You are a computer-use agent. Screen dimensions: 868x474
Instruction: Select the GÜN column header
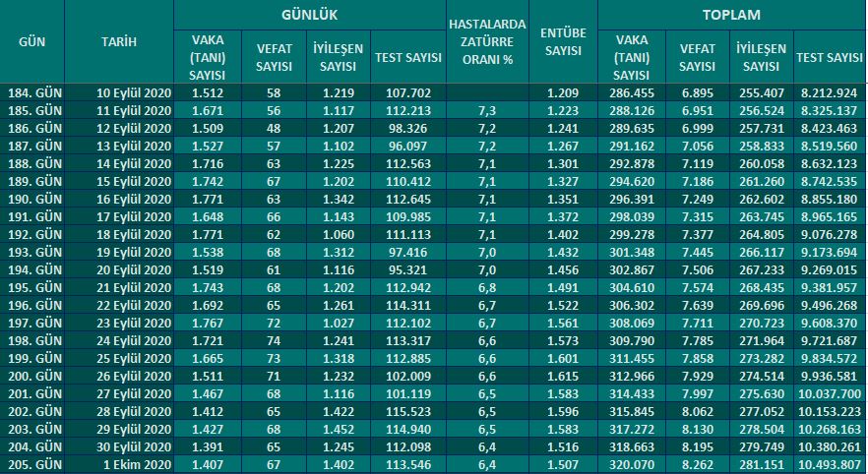click(x=32, y=42)
